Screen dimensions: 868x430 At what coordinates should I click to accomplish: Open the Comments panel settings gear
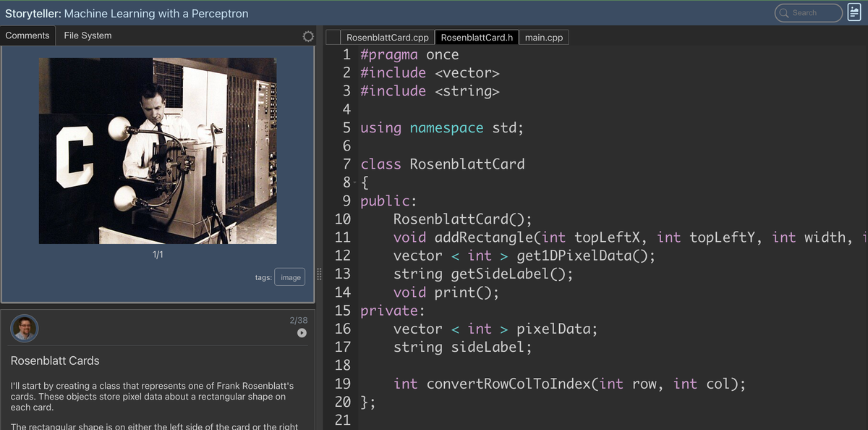point(307,35)
